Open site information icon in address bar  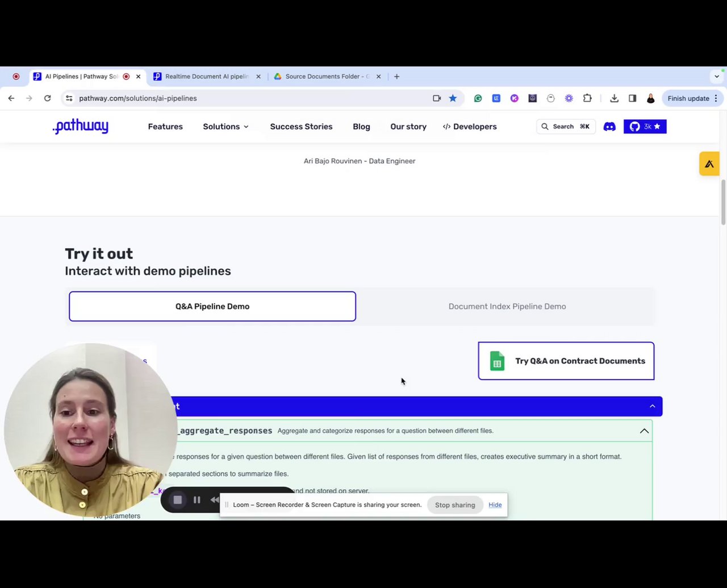pos(69,98)
